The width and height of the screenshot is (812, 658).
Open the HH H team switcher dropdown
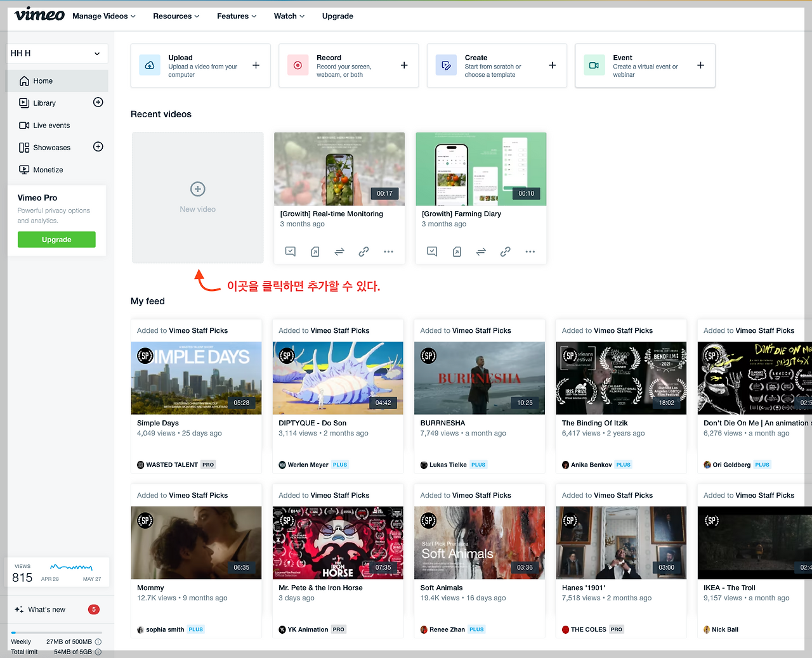pyautogui.click(x=56, y=53)
